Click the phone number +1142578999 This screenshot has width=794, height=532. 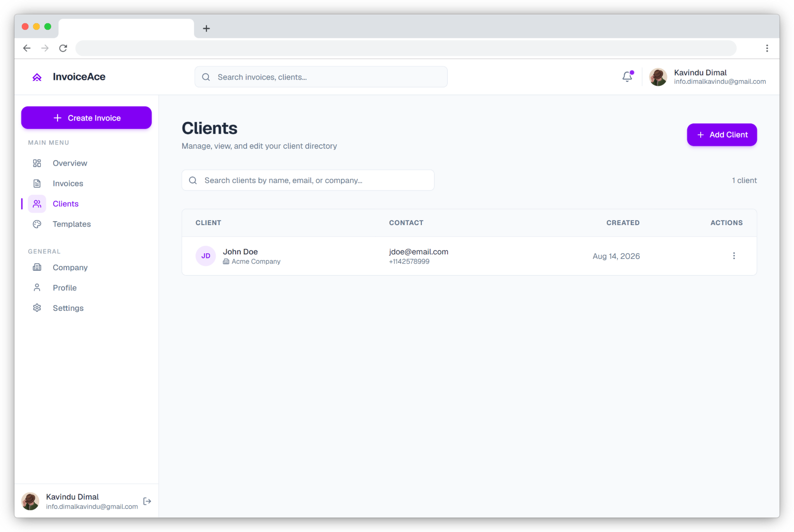[409, 262]
